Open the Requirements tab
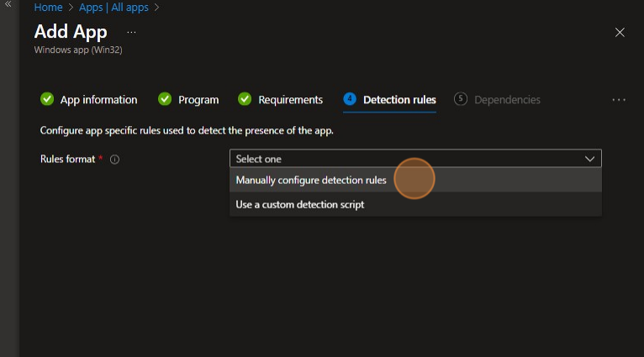644x357 pixels. 290,100
